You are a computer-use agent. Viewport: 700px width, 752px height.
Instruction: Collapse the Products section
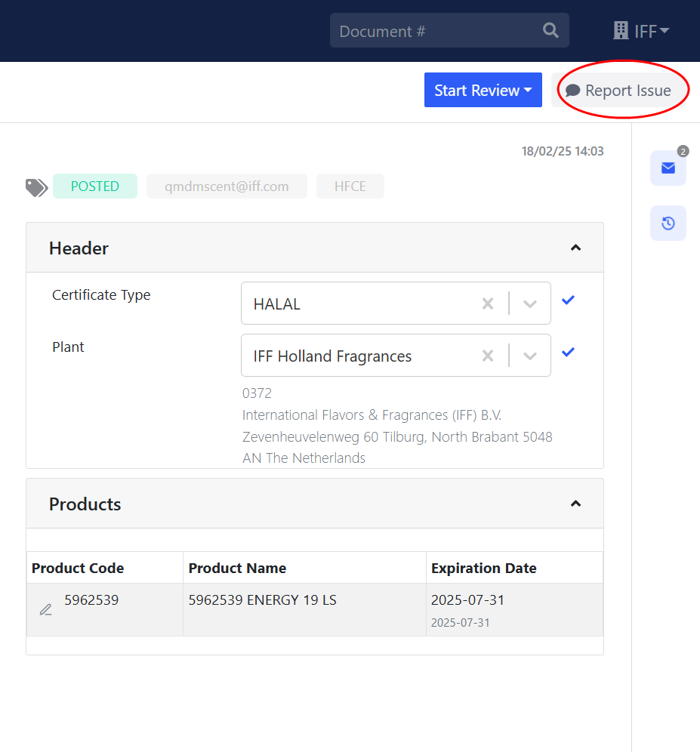click(x=575, y=504)
